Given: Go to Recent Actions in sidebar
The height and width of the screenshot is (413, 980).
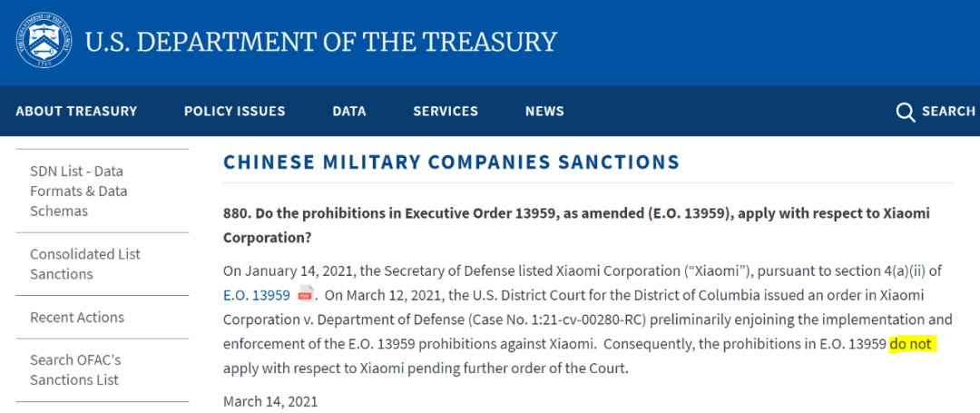Looking at the screenshot, I should coord(77,317).
